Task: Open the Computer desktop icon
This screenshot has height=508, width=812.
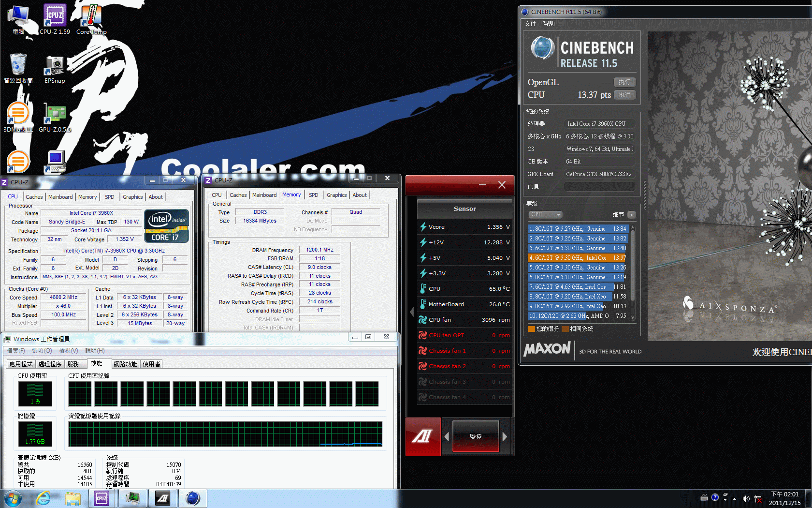Action: coord(18,20)
